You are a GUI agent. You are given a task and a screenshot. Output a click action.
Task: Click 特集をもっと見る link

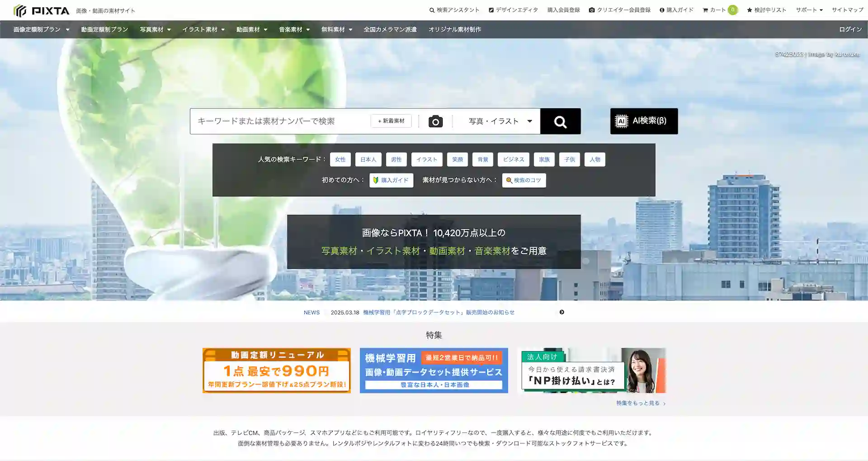[641, 403]
